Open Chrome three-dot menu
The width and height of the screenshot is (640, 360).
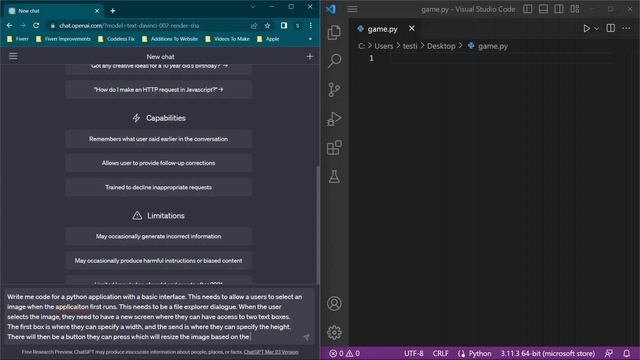coord(311,25)
